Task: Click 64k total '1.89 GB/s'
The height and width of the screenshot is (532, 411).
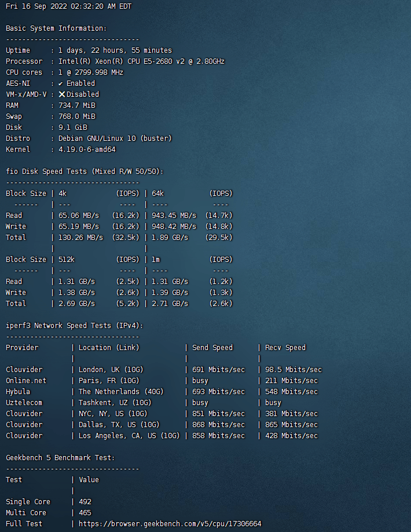Action: [170, 238]
